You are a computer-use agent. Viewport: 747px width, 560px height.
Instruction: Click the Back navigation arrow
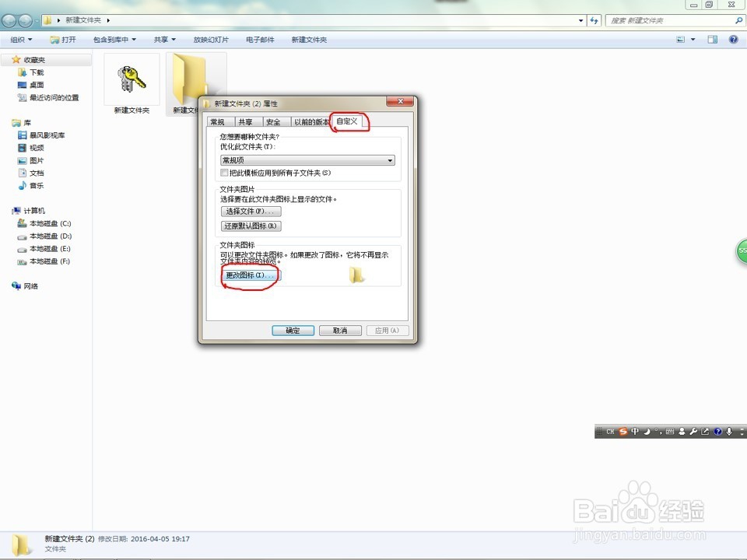coord(9,20)
